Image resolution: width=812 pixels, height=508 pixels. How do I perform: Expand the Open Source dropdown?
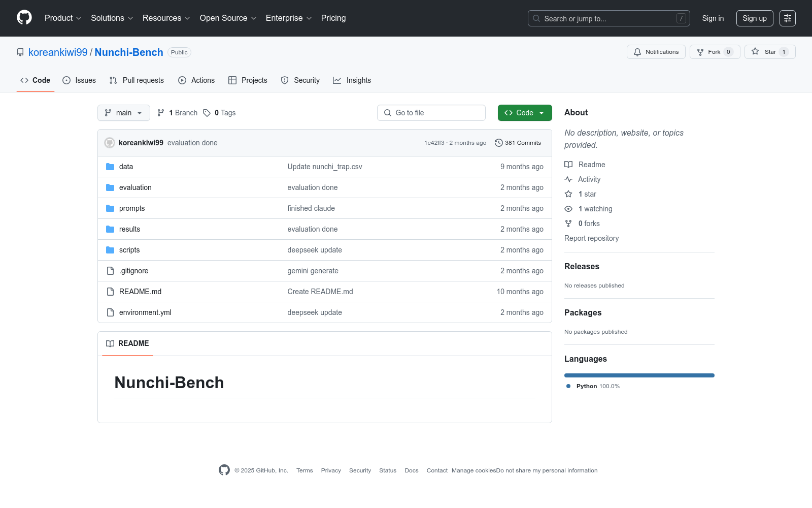click(228, 18)
